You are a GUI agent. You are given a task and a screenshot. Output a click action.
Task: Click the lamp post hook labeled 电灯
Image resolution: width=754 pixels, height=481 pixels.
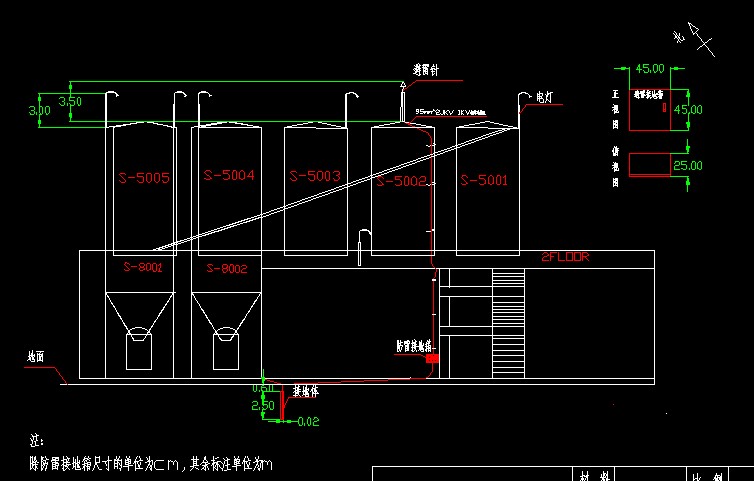coord(523,98)
